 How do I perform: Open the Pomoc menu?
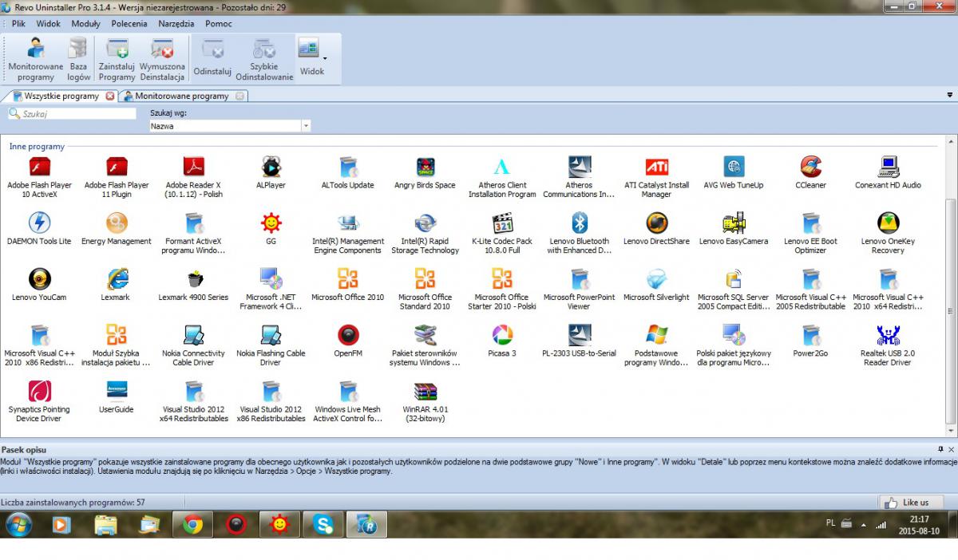(x=219, y=24)
